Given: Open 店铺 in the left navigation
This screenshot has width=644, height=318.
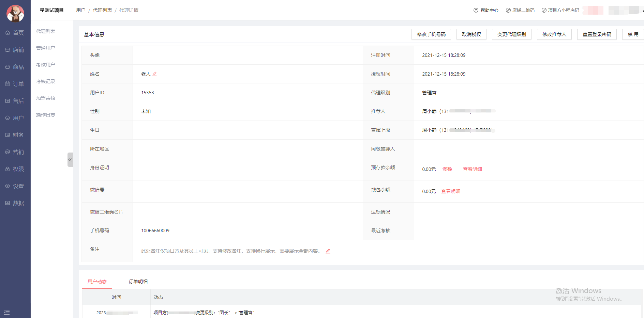Looking at the screenshot, I should tap(15, 50).
